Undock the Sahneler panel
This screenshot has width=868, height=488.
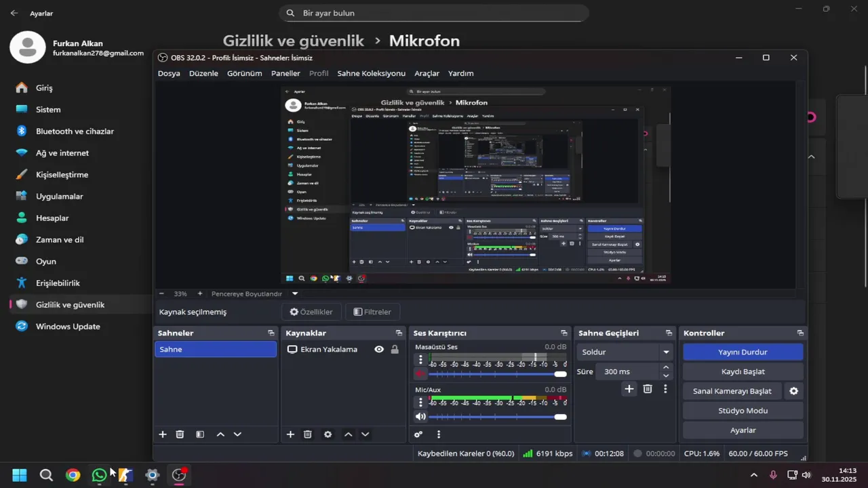(x=271, y=333)
